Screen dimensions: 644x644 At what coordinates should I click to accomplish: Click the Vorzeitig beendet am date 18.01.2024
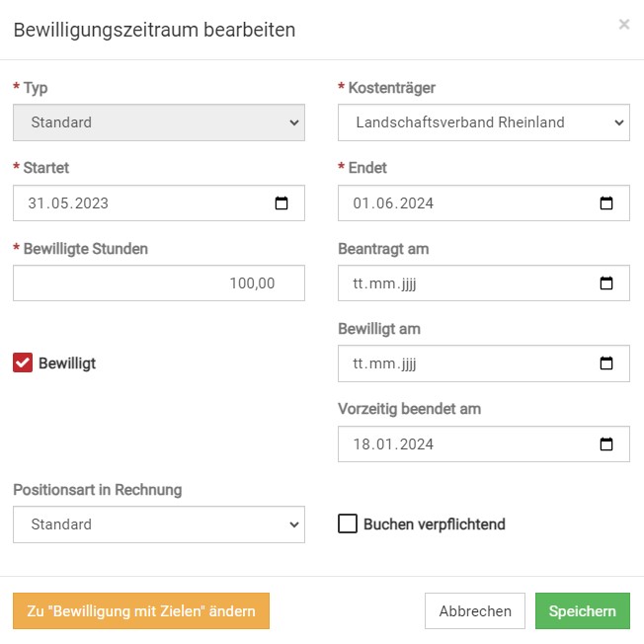click(x=393, y=444)
